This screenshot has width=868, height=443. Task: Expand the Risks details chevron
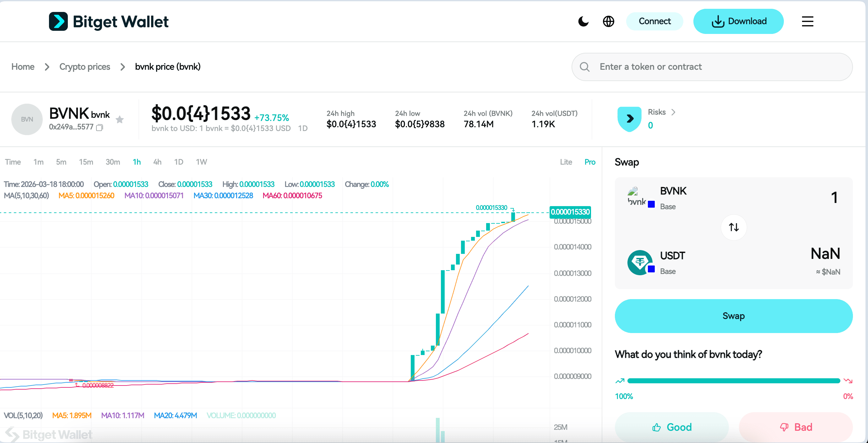click(674, 112)
